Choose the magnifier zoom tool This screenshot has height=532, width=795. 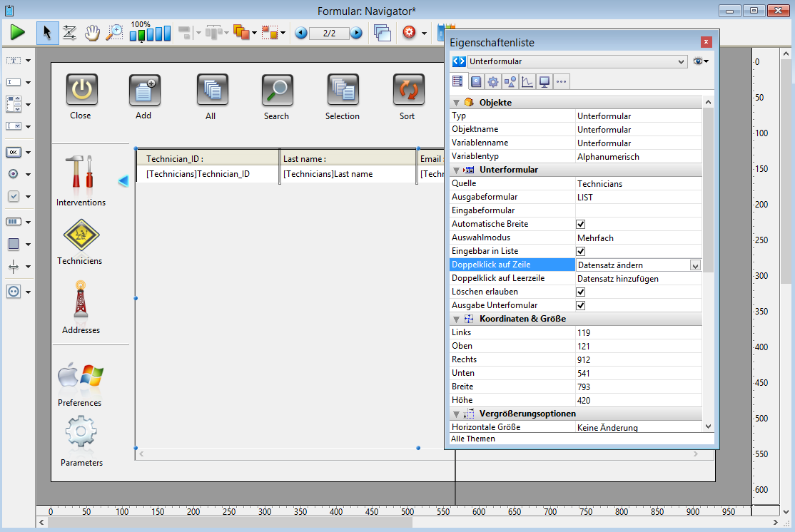[113, 32]
